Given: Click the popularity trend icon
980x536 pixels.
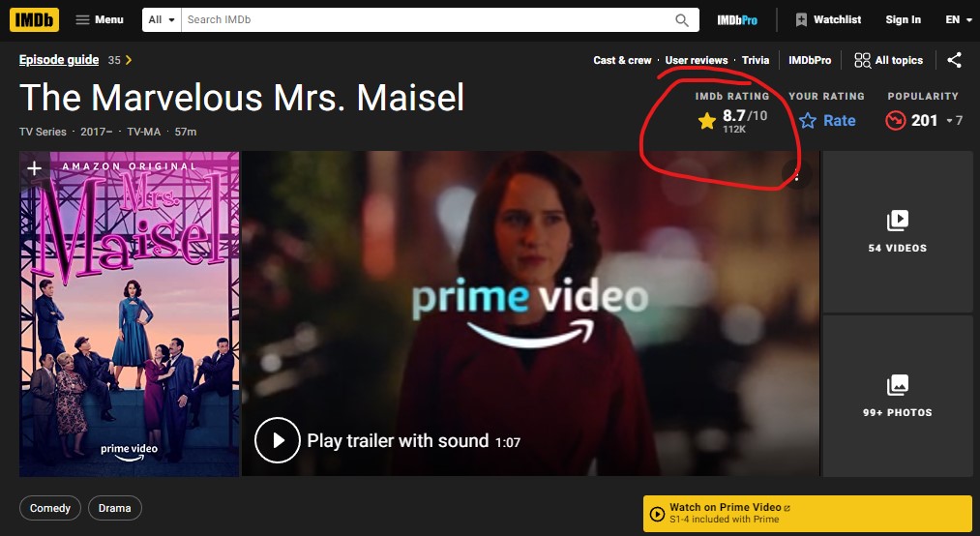Looking at the screenshot, I should [895, 120].
